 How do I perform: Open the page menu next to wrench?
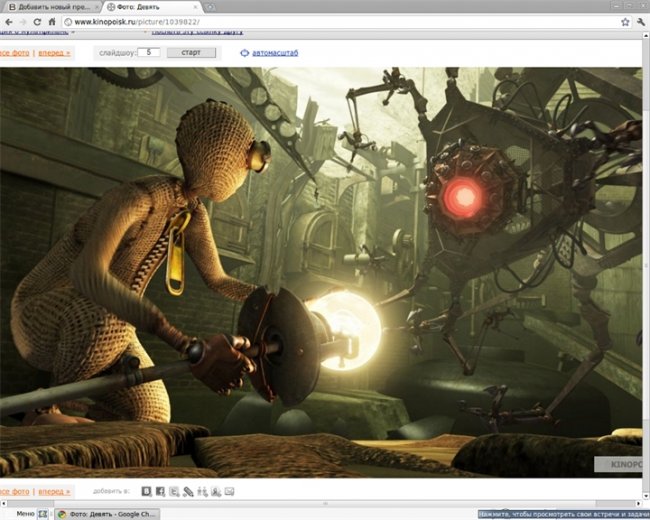tap(624, 21)
